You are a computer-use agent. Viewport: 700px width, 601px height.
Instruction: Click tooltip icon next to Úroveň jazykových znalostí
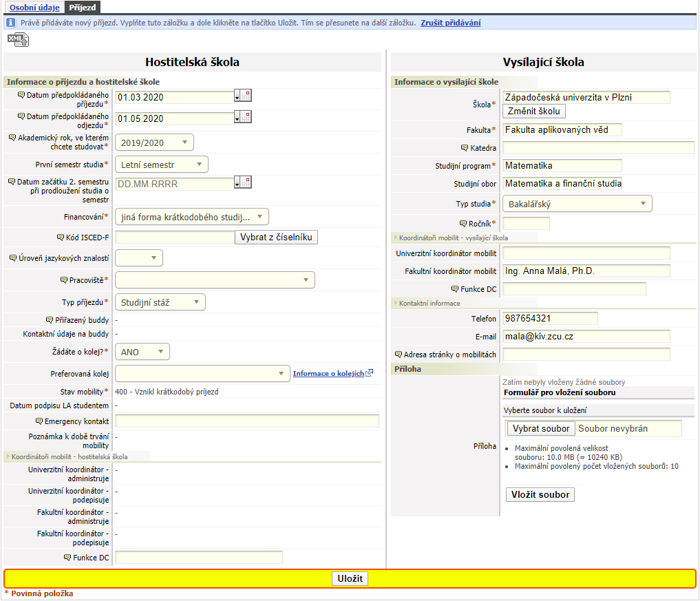tap(13, 257)
